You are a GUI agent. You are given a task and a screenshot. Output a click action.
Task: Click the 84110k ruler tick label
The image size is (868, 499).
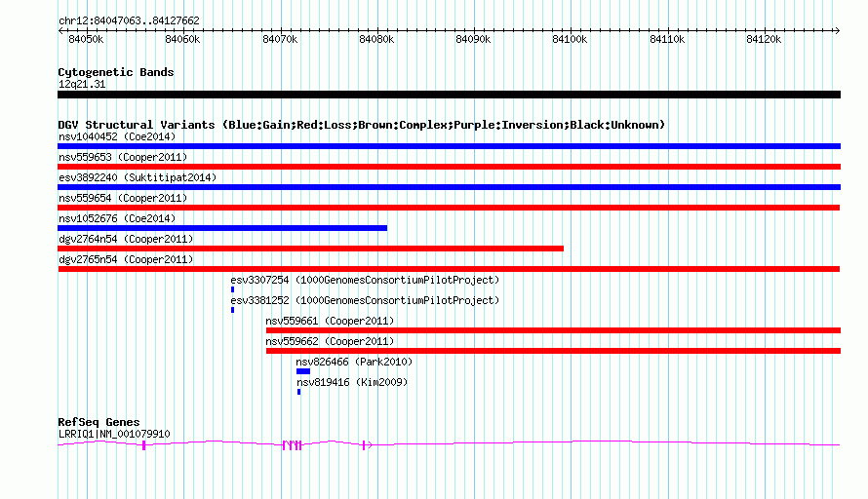667,39
